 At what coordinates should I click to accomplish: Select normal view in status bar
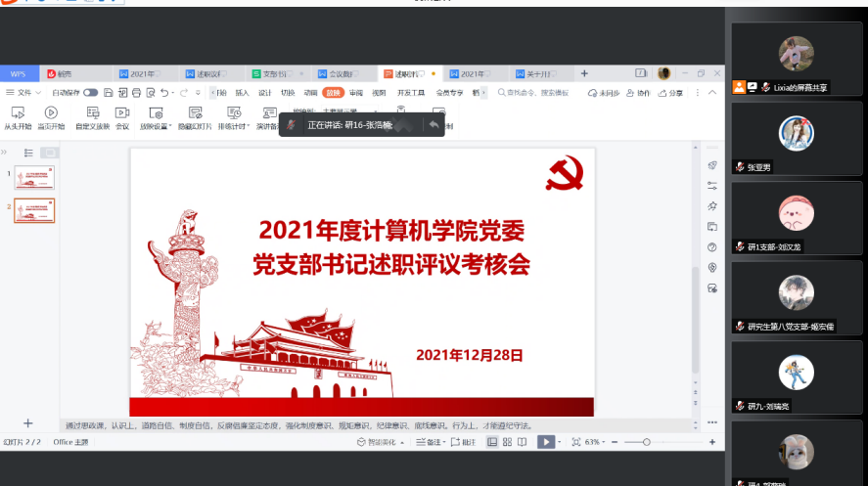[x=492, y=442]
